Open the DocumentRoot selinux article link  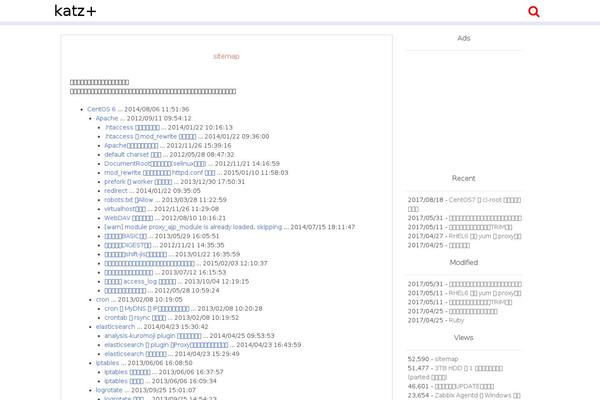(x=155, y=163)
